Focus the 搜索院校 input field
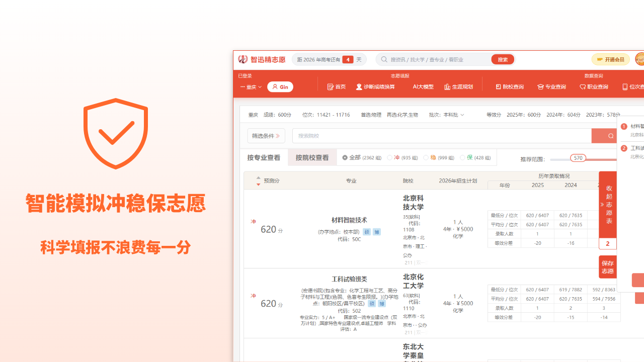Viewport: 644px width, 362px height. click(x=442, y=136)
